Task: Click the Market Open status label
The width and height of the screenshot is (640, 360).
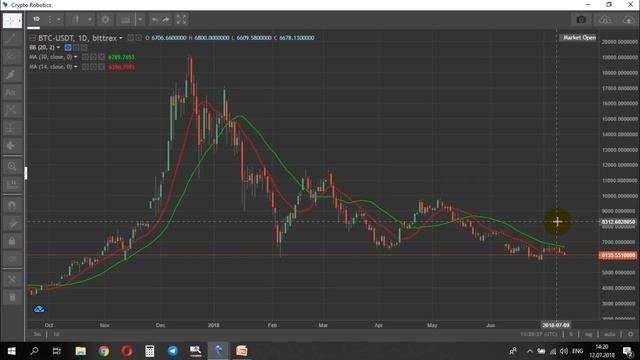Action: click(578, 38)
